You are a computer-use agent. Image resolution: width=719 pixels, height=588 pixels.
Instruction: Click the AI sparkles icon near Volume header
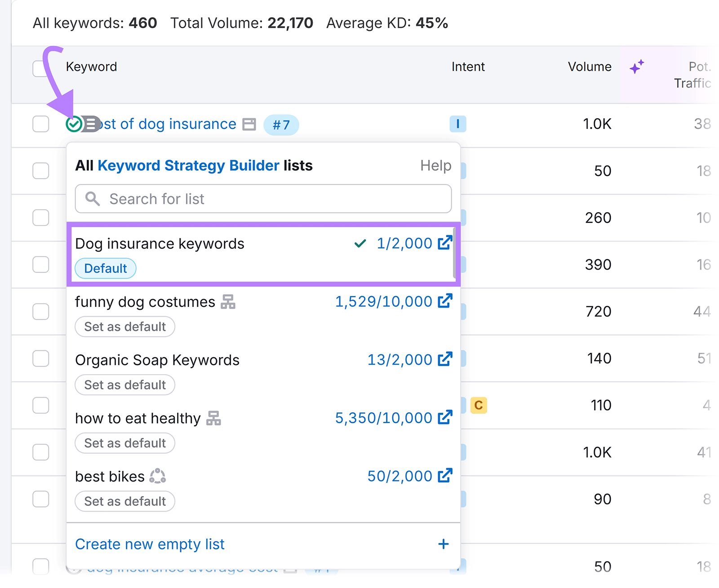click(636, 66)
